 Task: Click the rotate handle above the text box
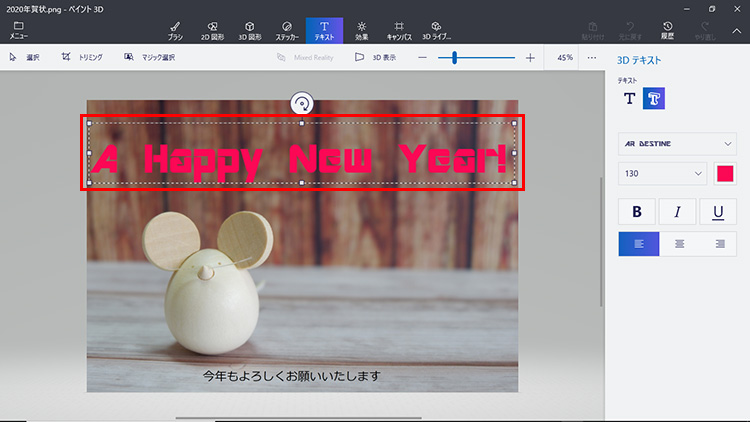click(302, 103)
